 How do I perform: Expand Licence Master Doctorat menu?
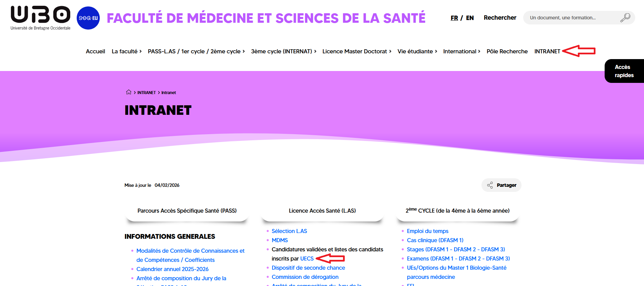(357, 51)
